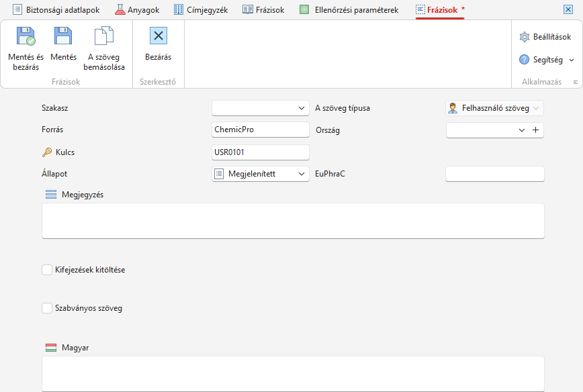Close the tab panel with the X
Screen dimensions: 583x392
point(568,9)
